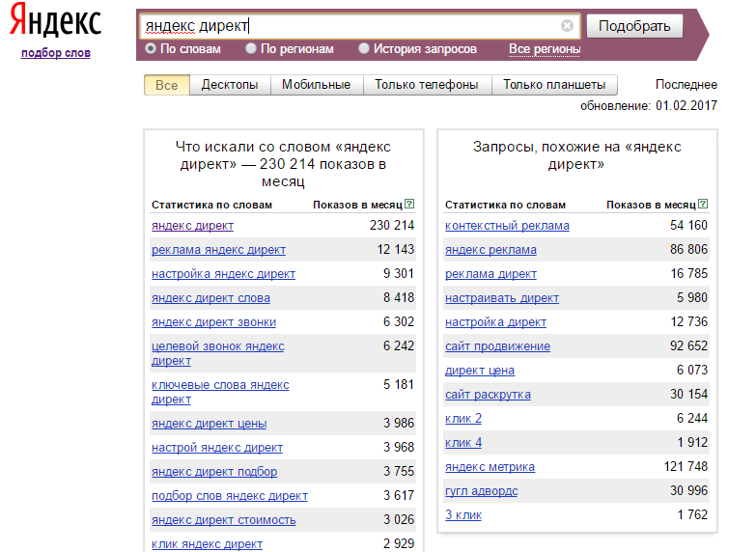Click the update date '01.02.2017'
Viewport: 756px width, 552px height.
(x=686, y=105)
